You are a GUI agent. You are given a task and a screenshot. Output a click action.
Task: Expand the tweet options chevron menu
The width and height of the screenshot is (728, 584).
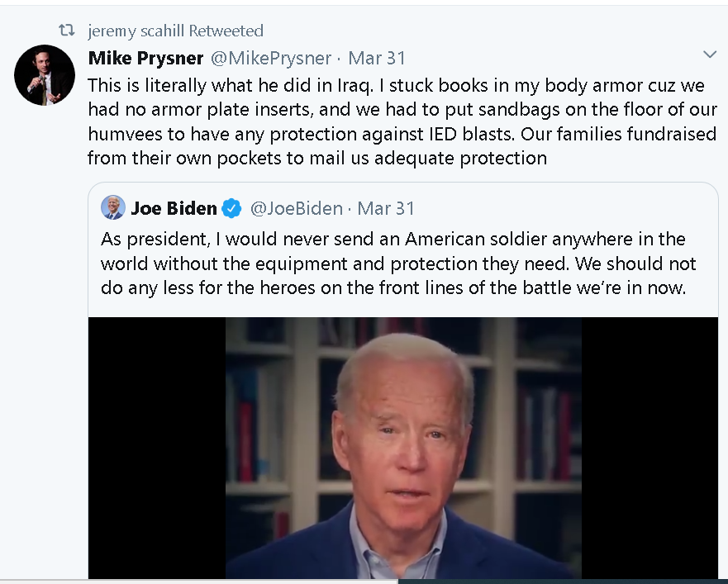(710, 55)
